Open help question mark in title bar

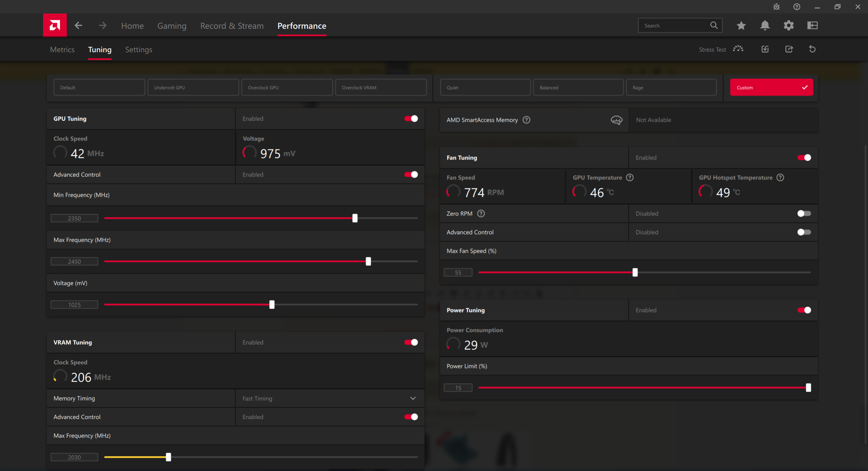797,7
